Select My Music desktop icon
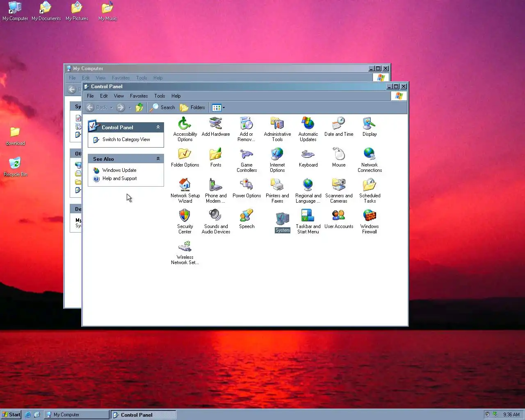The width and height of the screenshot is (525, 420). [107, 11]
